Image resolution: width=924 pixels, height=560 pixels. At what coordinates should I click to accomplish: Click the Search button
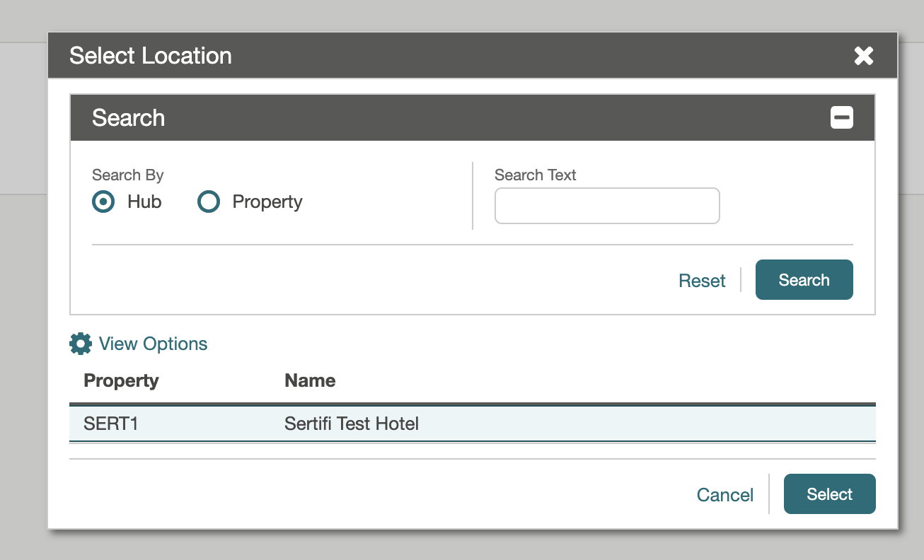pos(804,280)
